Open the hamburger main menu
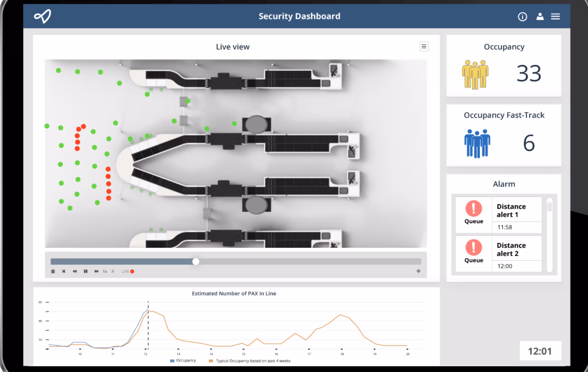The width and height of the screenshot is (588, 372). click(x=555, y=17)
